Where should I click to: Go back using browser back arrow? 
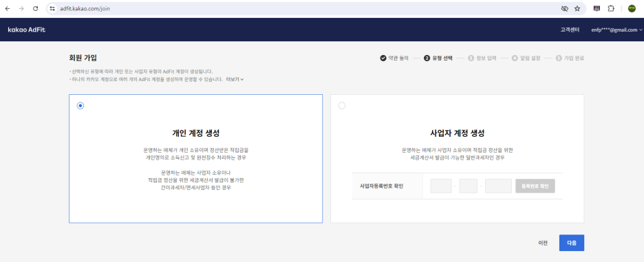click(8, 9)
